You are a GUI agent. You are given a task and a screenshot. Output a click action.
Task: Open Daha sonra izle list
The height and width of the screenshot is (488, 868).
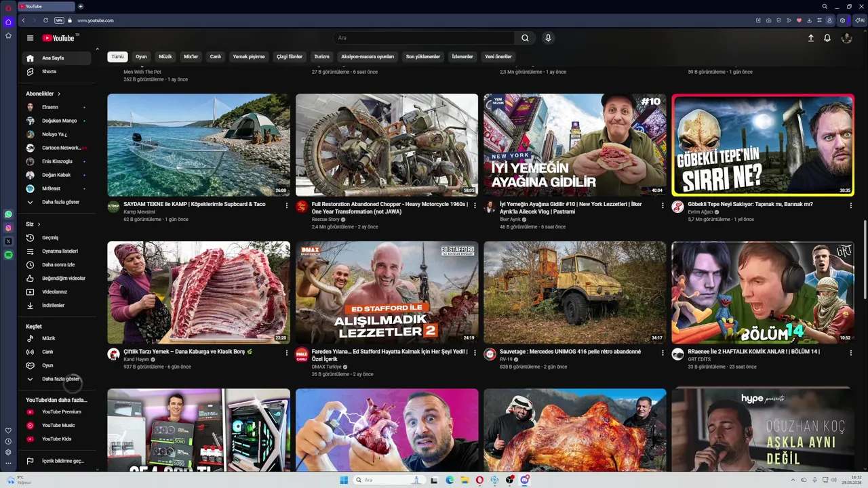tap(56, 264)
